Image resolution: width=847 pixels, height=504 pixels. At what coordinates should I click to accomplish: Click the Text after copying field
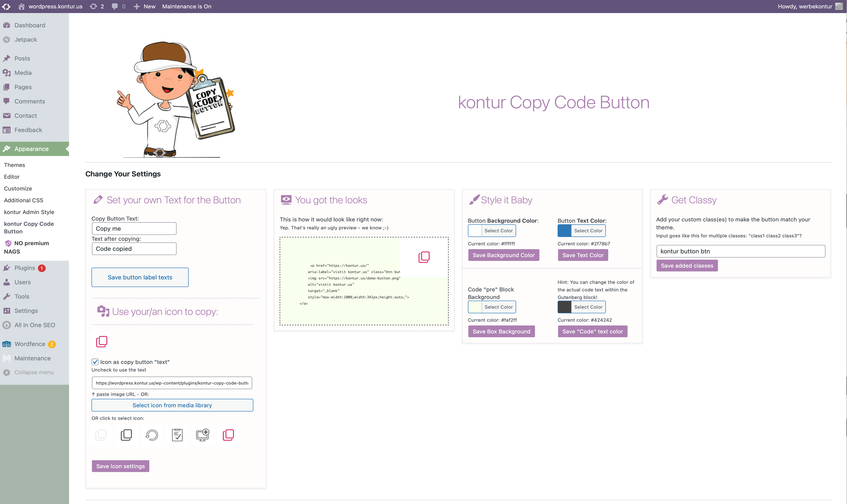tap(134, 249)
